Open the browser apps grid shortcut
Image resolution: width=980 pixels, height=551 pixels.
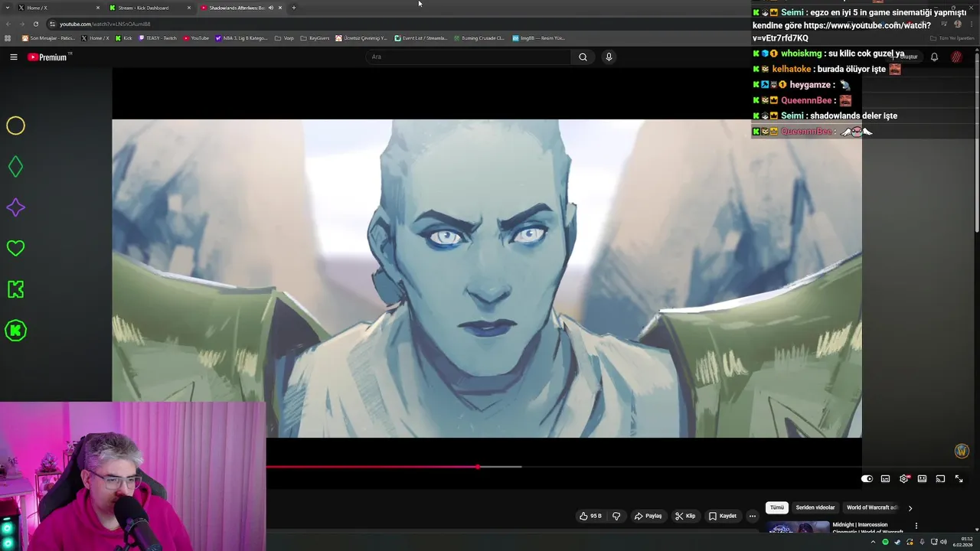(x=8, y=37)
